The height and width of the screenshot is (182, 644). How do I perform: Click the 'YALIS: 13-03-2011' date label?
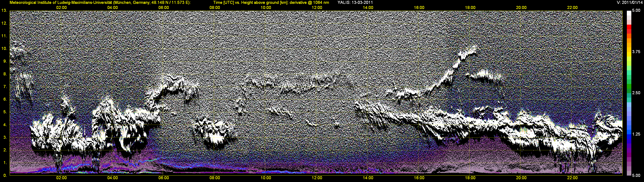[x=355, y=3]
